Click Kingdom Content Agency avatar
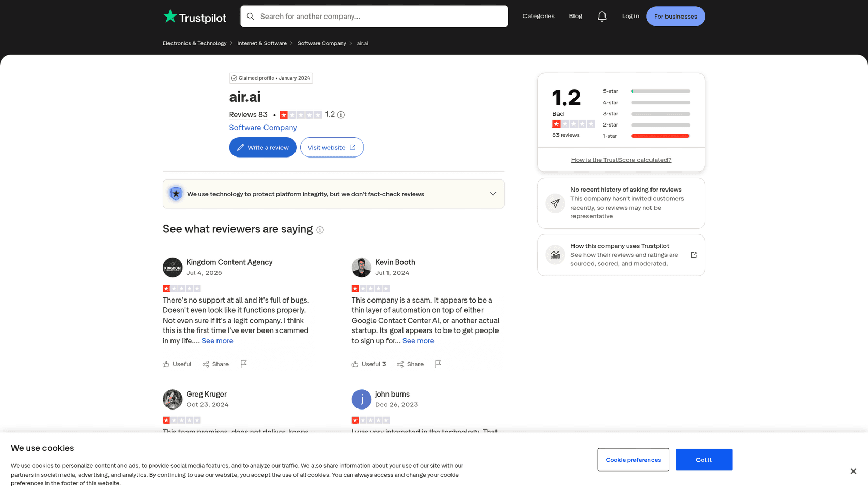This screenshot has height=488, width=868. (173, 267)
